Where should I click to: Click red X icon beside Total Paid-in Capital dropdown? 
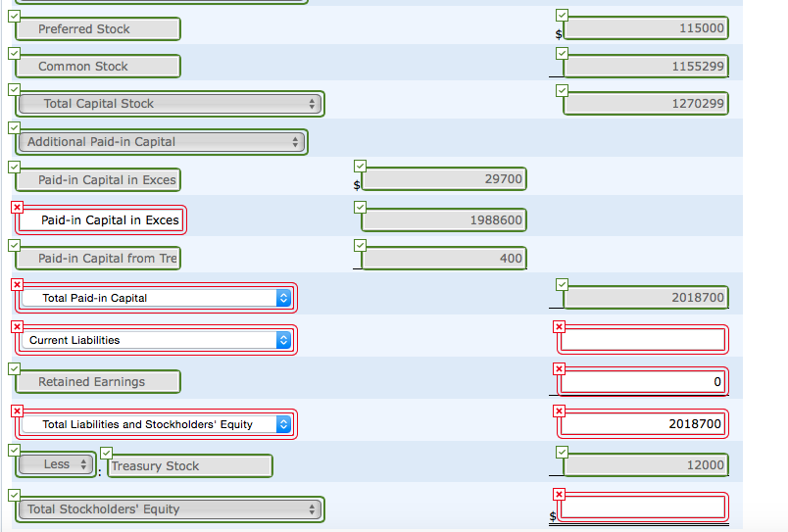coord(17,285)
